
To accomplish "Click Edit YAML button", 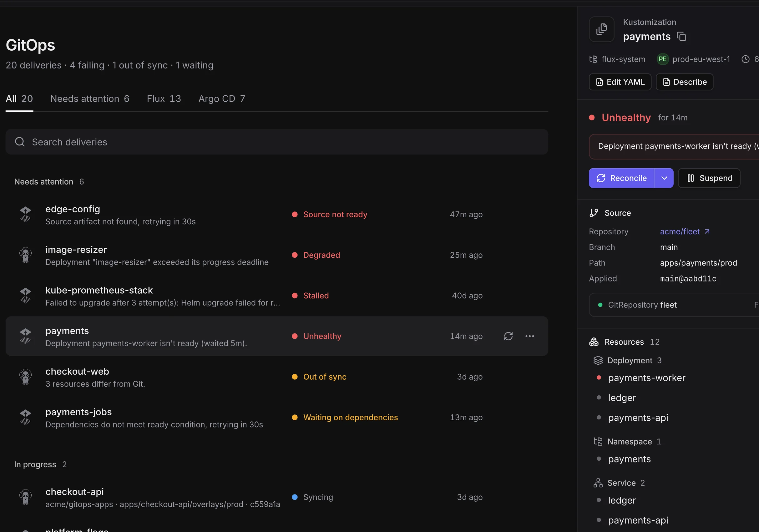I will [x=620, y=82].
